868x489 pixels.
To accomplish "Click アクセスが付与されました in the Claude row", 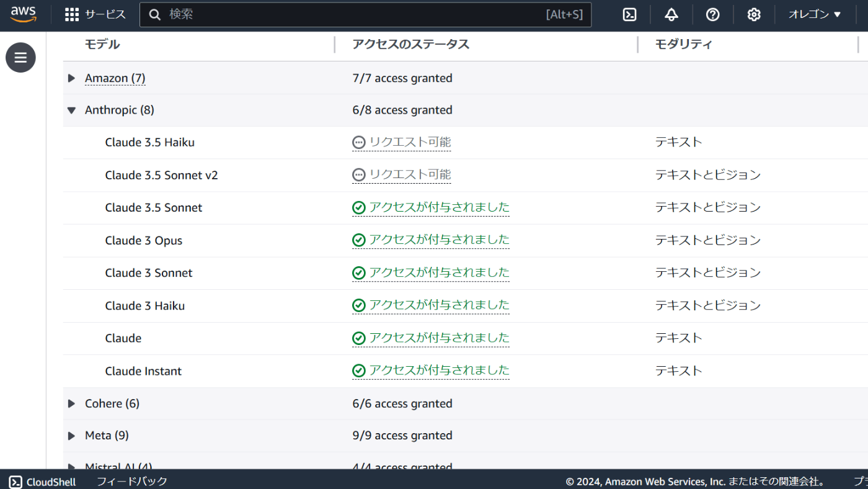I will pos(439,338).
